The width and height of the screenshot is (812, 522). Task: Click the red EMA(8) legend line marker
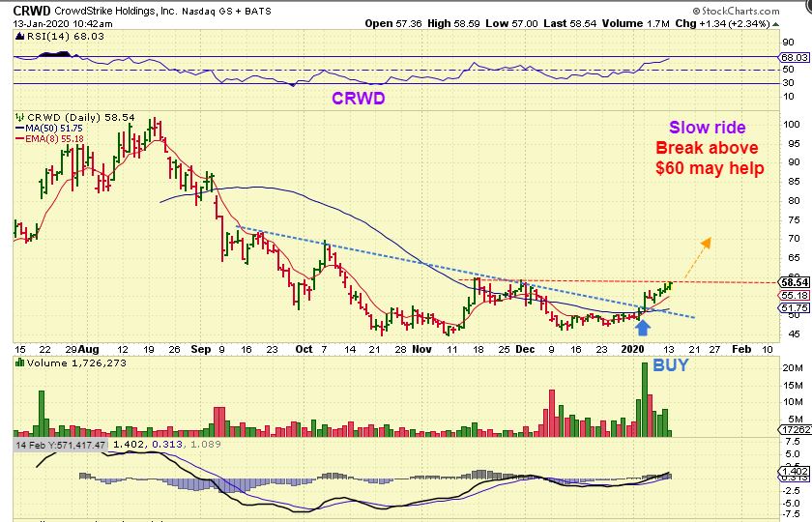20,139
